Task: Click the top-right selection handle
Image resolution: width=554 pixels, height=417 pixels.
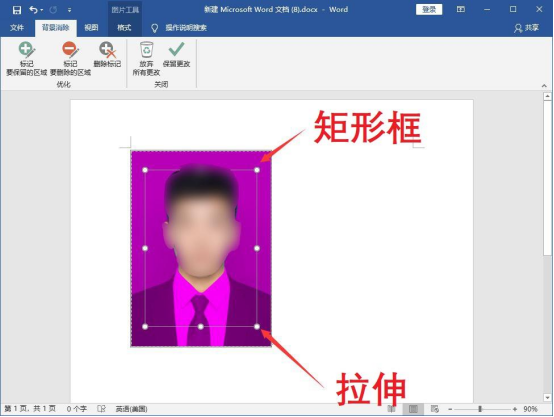Action: pyautogui.click(x=257, y=170)
